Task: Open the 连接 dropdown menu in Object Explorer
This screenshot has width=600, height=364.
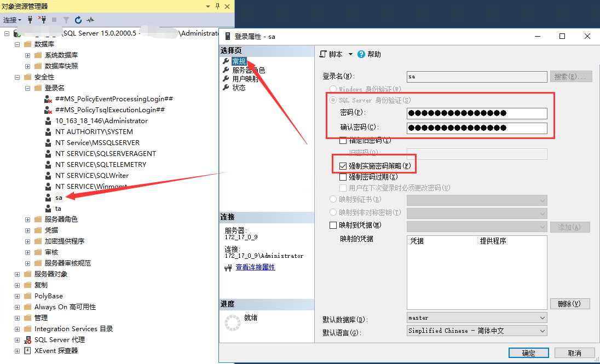Action: click(x=12, y=20)
